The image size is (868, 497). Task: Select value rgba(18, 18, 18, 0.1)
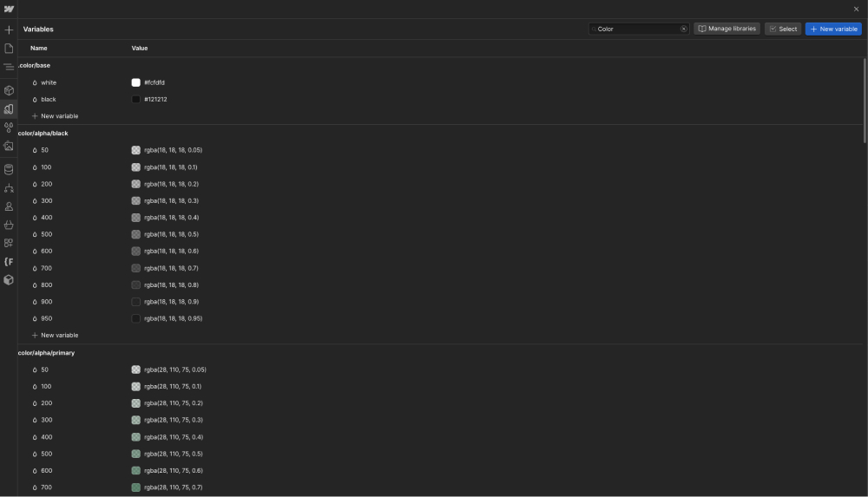click(x=170, y=167)
